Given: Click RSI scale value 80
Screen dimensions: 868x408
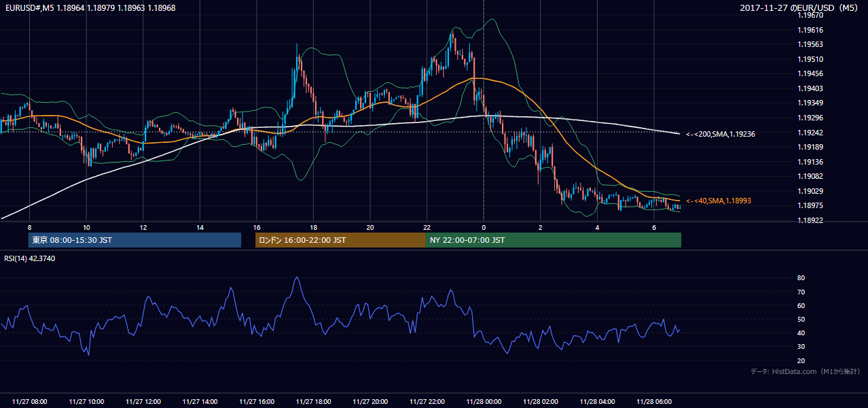Looking at the screenshot, I should [x=801, y=278].
